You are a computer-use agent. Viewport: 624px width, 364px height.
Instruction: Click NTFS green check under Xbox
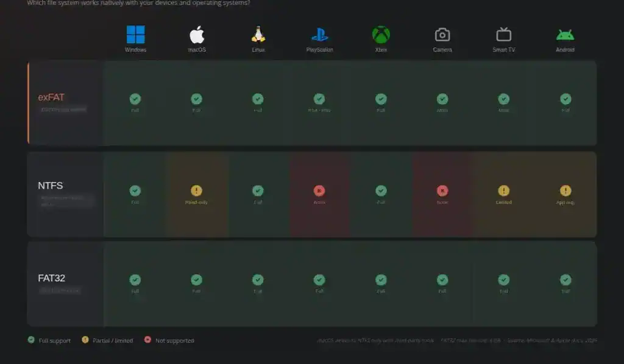point(381,191)
